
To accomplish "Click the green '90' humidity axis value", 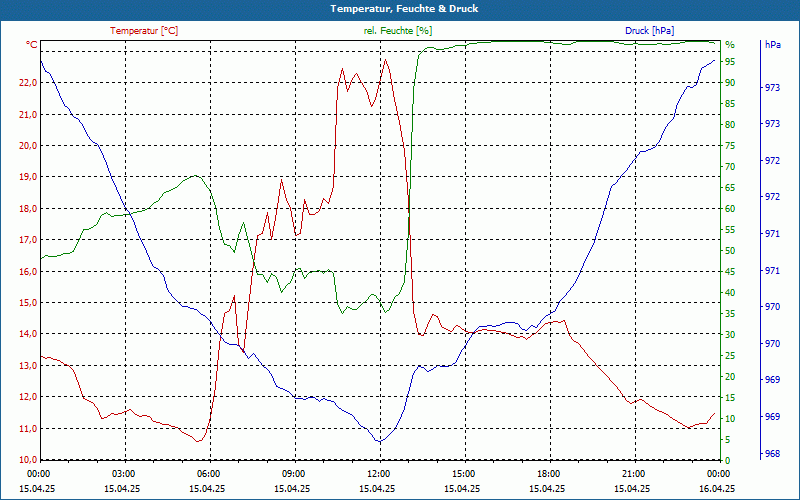I will 730,83.
